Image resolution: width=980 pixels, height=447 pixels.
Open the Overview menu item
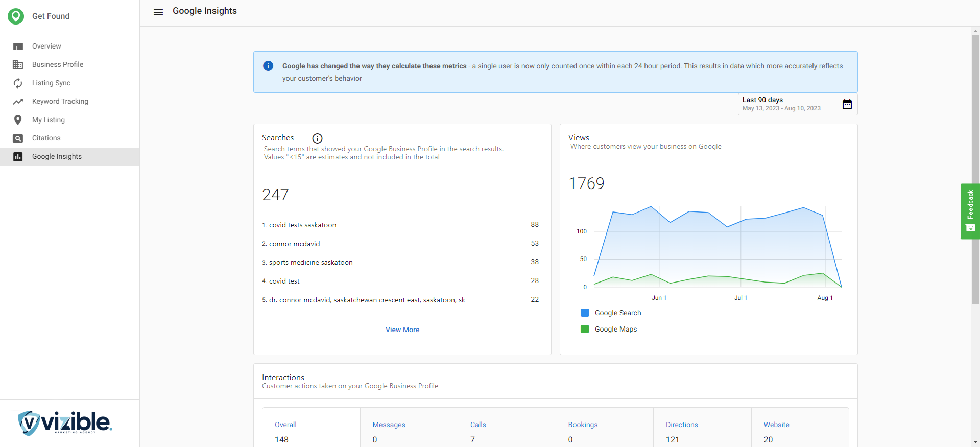click(46, 46)
